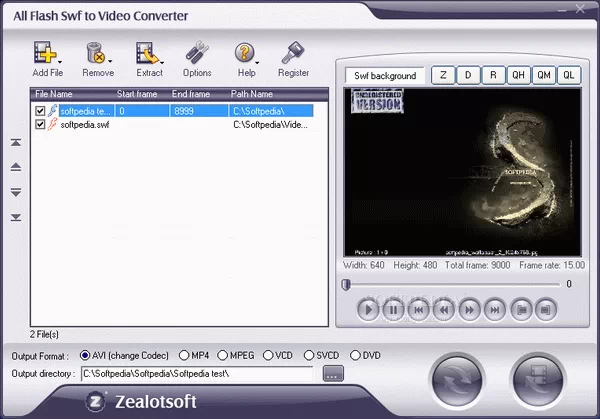This screenshot has height=419, width=600.
Task: Fast forward the preview playback
Action: [470, 310]
